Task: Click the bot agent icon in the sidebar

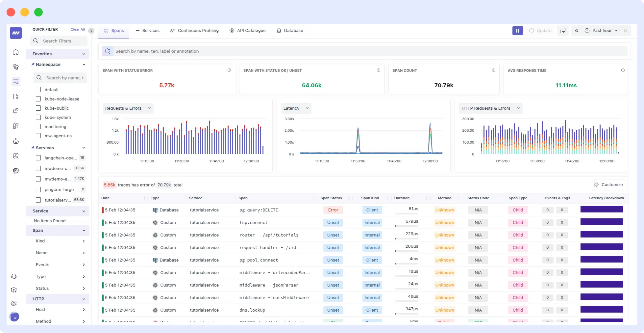Action: pos(16,141)
